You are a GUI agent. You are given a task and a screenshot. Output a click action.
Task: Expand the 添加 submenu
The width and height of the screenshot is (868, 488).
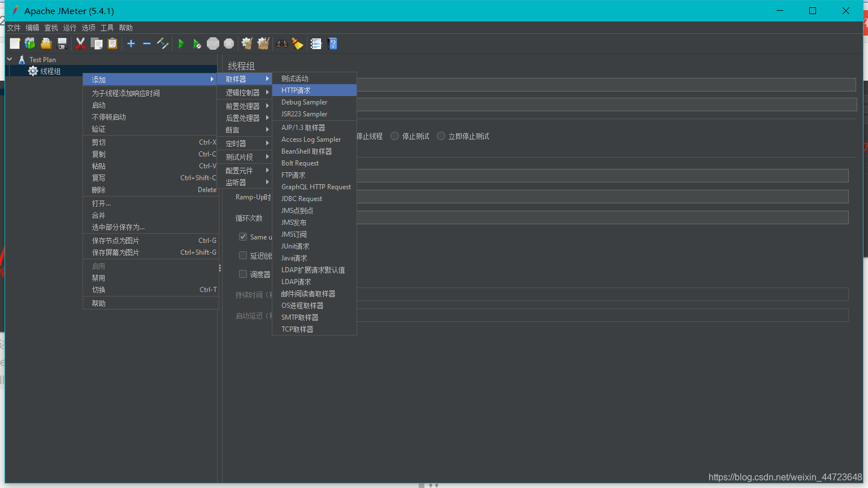150,80
